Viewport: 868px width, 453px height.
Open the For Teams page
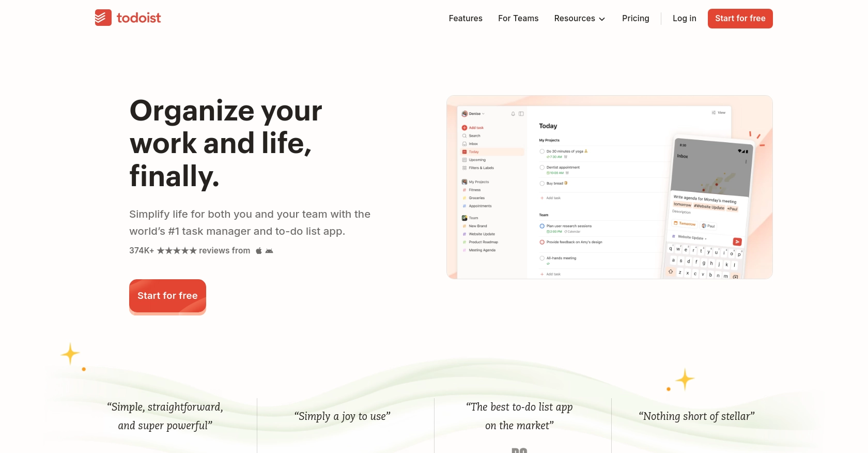pyautogui.click(x=518, y=19)
